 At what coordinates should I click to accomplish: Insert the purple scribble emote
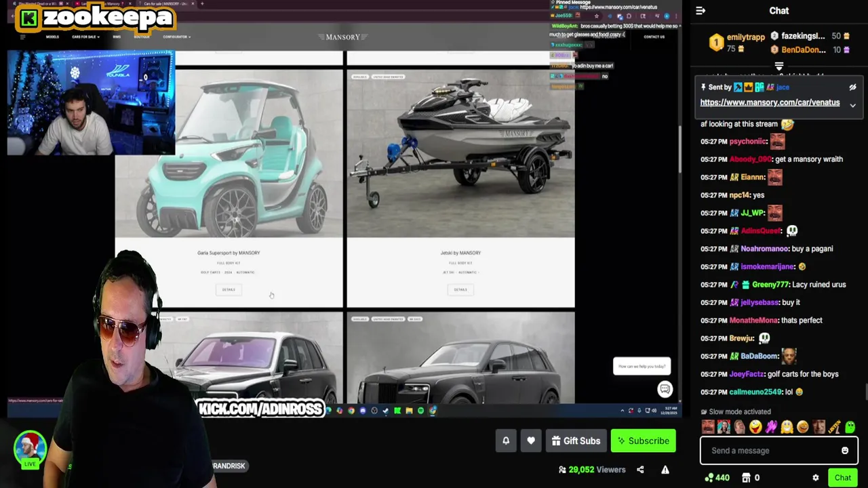point(771,427)
